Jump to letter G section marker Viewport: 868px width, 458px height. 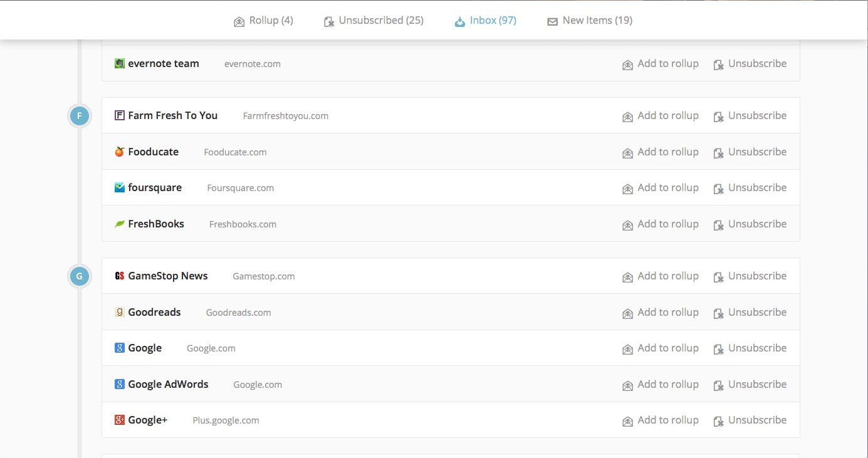[79, 276]
